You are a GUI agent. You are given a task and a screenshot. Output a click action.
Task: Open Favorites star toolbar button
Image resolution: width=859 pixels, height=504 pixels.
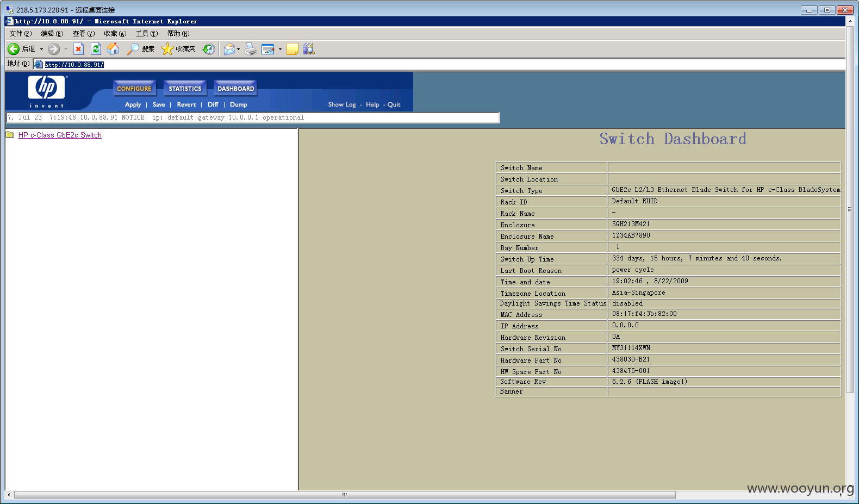[x=178, y=49]
